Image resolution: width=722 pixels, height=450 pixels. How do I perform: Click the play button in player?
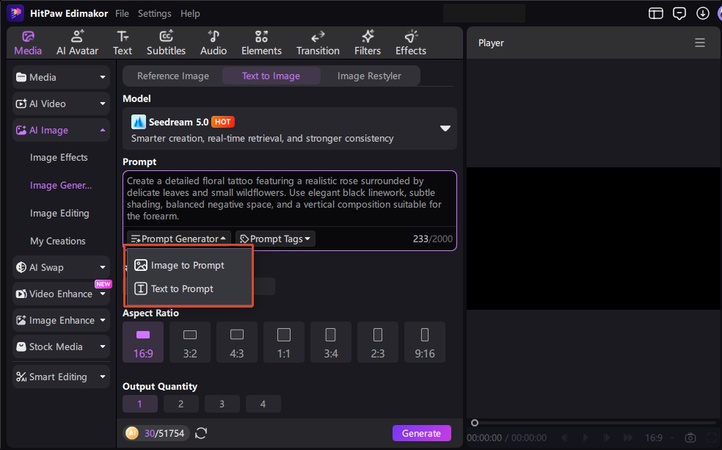point(585,438)
